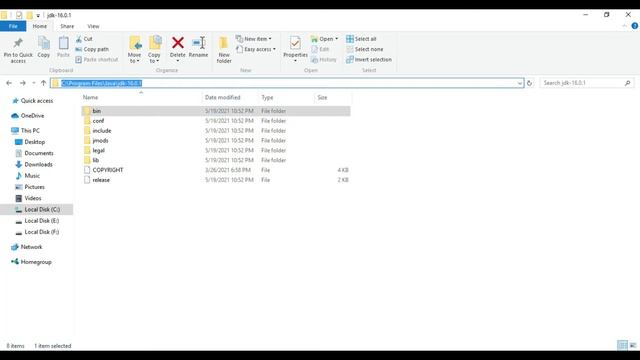The height and width of the screenshot is (360, 640).
Task: Click Edit in the Open group
Action: click(x=320, y=49)
